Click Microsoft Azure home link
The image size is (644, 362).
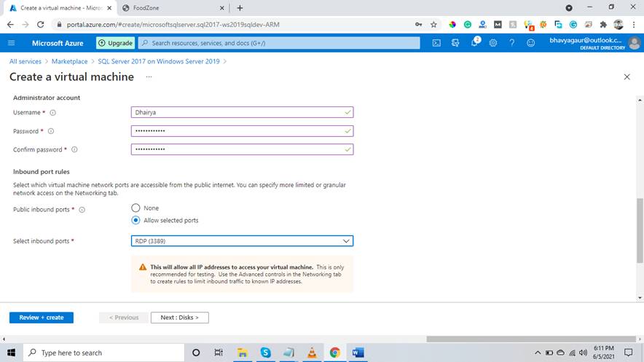click(x=58, y=43)
